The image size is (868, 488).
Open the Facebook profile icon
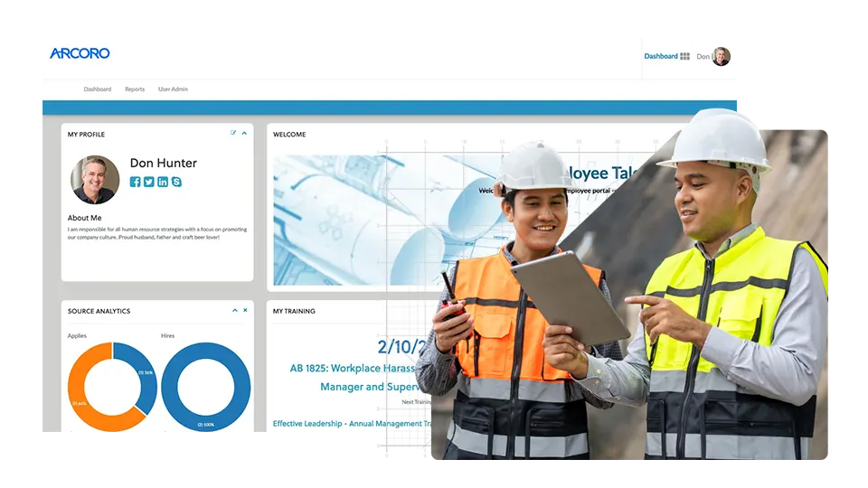[136, 182]
